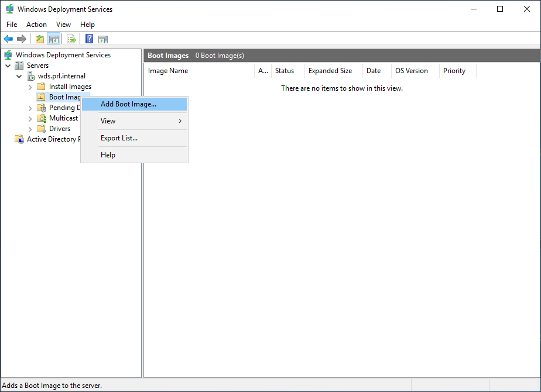
Task: Collapse the Servers tree node
Action: point(8,66)
